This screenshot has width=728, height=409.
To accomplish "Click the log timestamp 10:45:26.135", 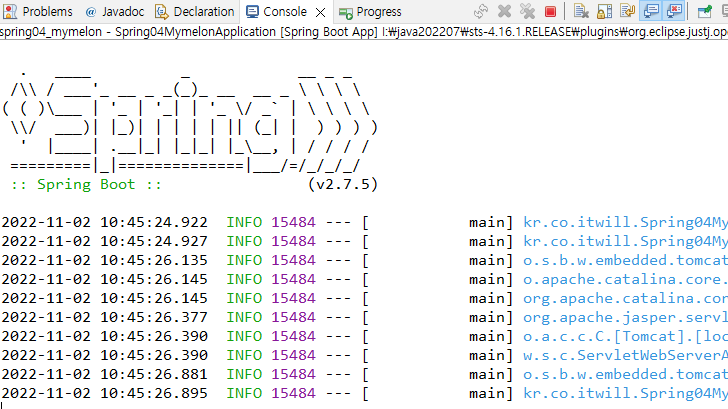I will coord(154,260).
